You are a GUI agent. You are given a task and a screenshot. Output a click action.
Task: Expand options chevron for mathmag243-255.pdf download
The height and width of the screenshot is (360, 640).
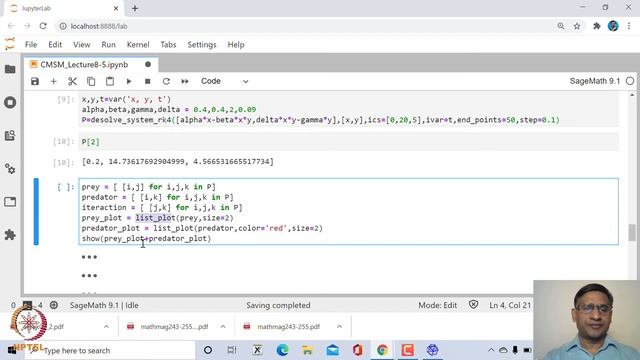[x=339, y=327]
